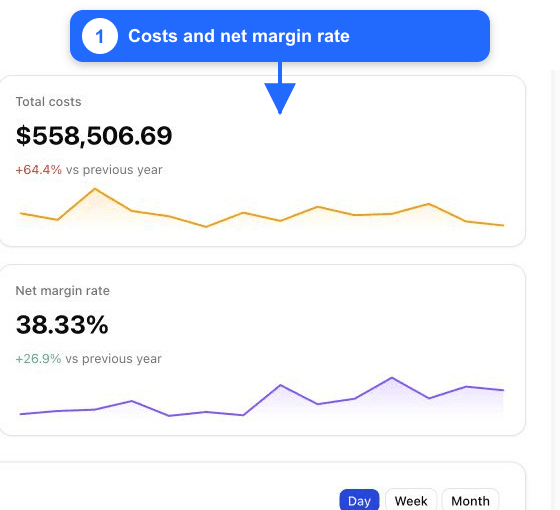Open the Net margin rate purple sparkline
560x510 pixels.
point(262,396)
